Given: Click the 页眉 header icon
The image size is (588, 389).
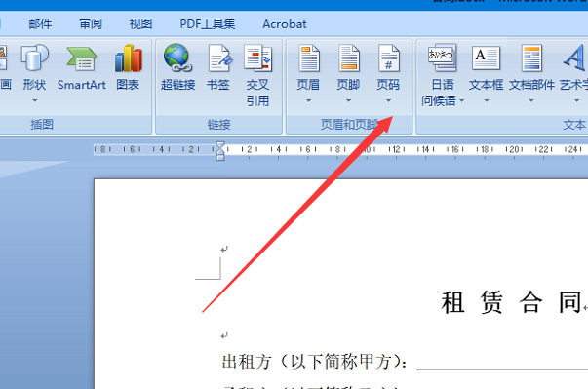Looking at the screenshot, I should 308,58.
